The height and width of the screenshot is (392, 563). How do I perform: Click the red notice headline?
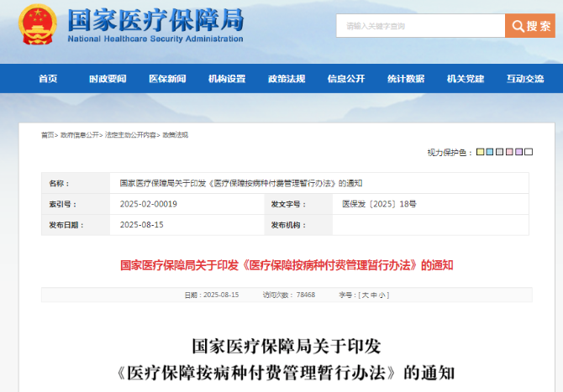pos(287,265)
